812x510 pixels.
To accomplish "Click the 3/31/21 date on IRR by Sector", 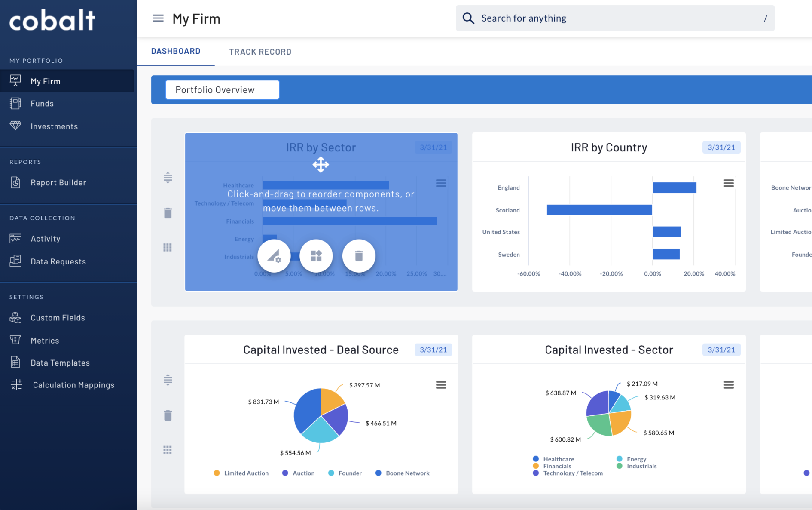I will pyautogui.click(x=433, y=147).
